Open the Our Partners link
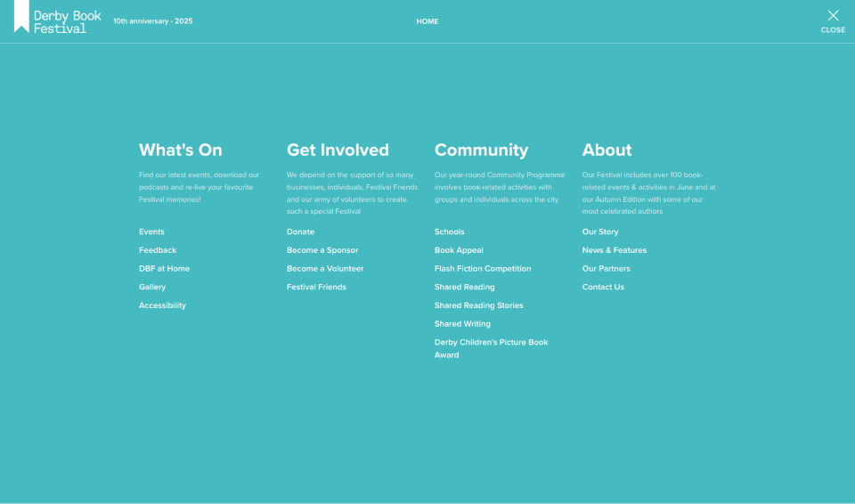Screen dimensions: 855x504 [x=606, y=269]
